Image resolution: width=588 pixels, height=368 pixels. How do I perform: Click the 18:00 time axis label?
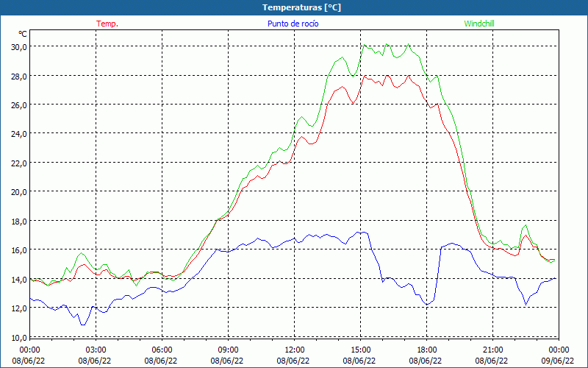(427, 350)
